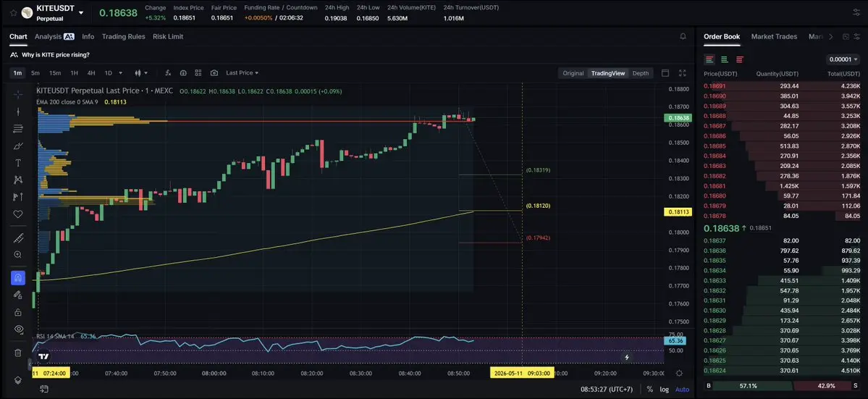Select the 1H timeframe
The height and width of the screenshot is (399, 868).
[x=74, y=73]
